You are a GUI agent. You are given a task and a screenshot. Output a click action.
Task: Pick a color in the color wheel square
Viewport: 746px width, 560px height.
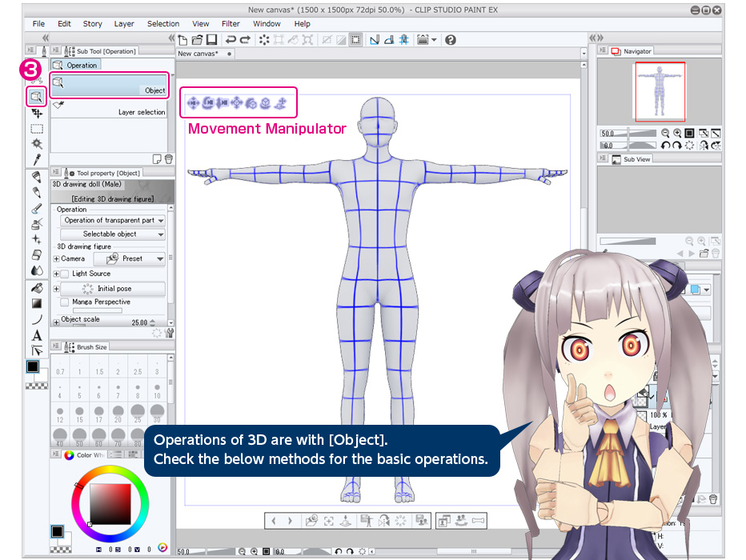coord(109,504)
